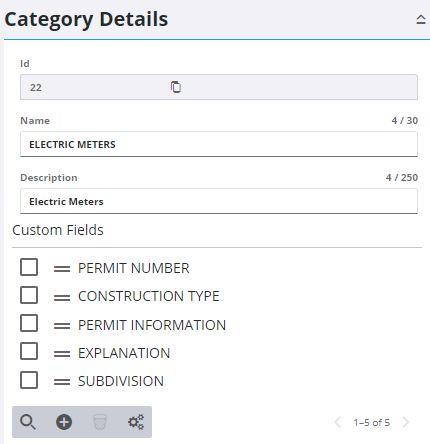The height and width of the screenshot is (444, 430).
Task: Check the PERMIT NUMBER checkbox
Action: (x=29, y=267)
